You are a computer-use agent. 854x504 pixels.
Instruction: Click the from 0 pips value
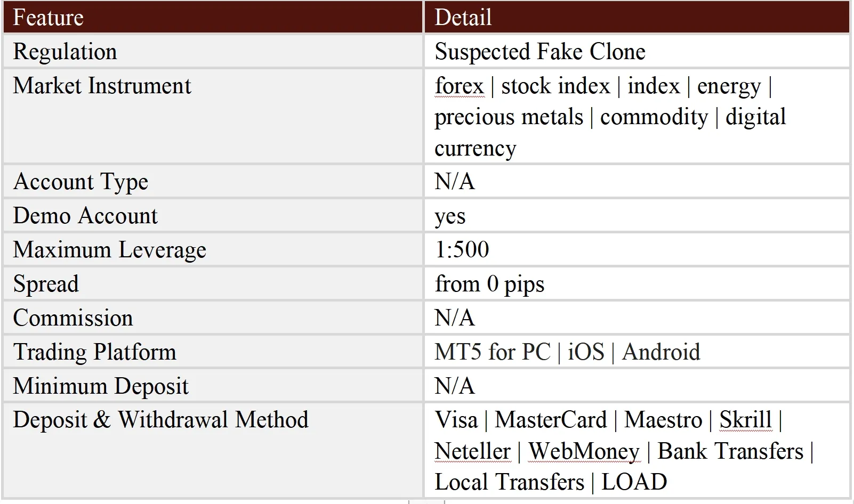pos(489,284)
